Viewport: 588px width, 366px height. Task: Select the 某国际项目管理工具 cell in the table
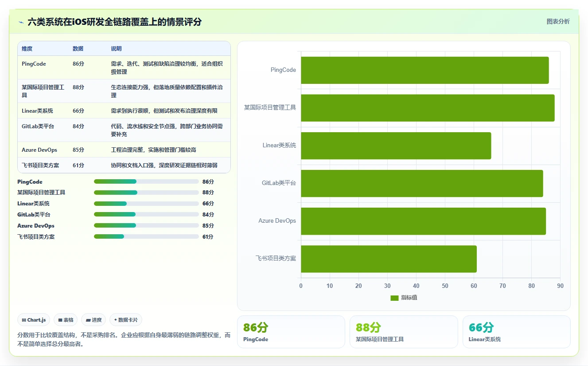pos(43,91)
